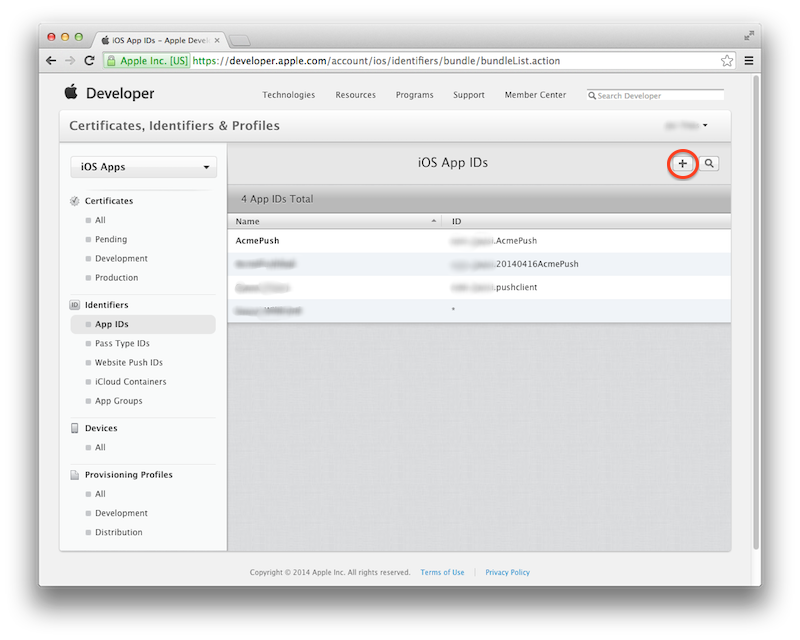Click the page vertical scrollbar
This screenshot has height=640, width=800.
point(756,312)
